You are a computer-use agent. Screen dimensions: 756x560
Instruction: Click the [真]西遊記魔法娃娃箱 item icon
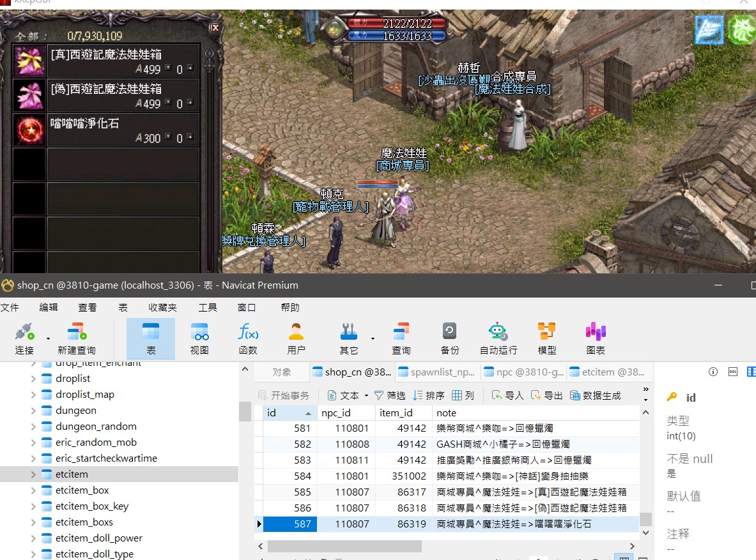tap(29, 61)
